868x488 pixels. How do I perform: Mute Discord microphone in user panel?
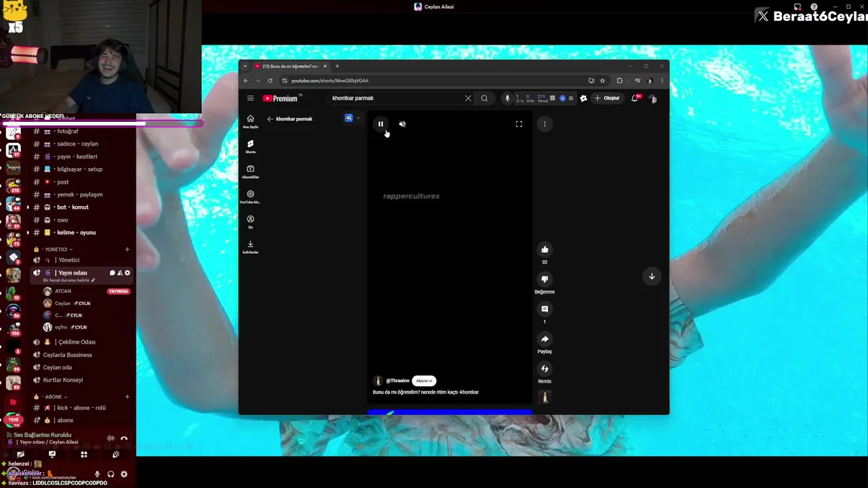pyautogui.click(x=98, y=474)
